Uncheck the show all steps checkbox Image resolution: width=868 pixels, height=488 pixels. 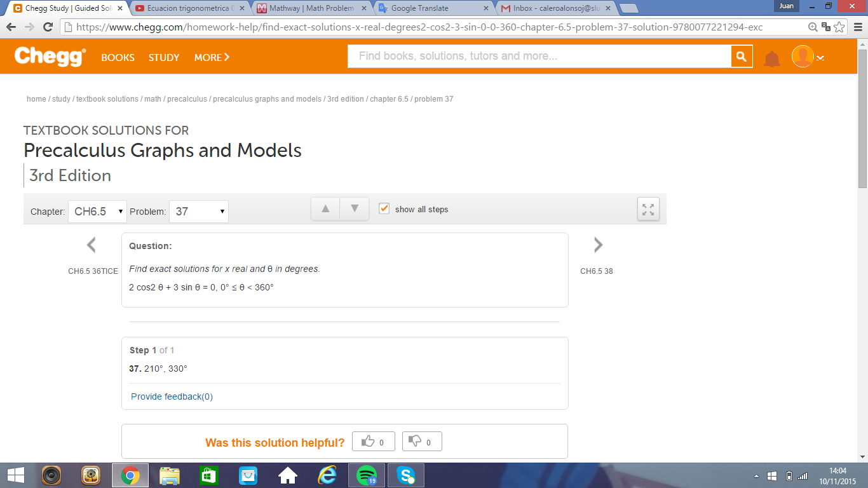point(384,209)
